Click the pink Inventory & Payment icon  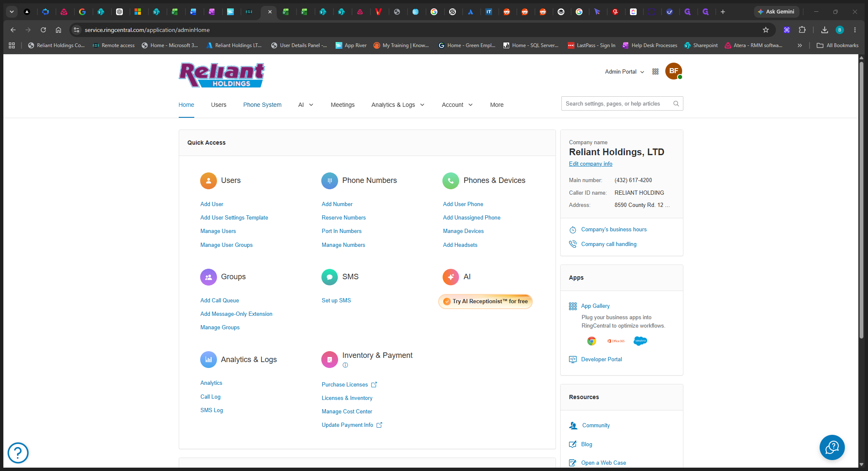point(330,360)
